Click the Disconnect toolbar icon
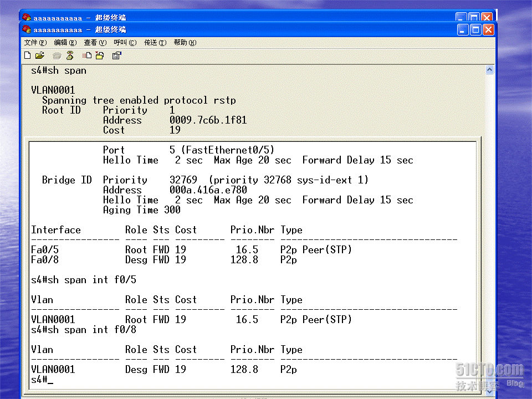 coord(70,55)
